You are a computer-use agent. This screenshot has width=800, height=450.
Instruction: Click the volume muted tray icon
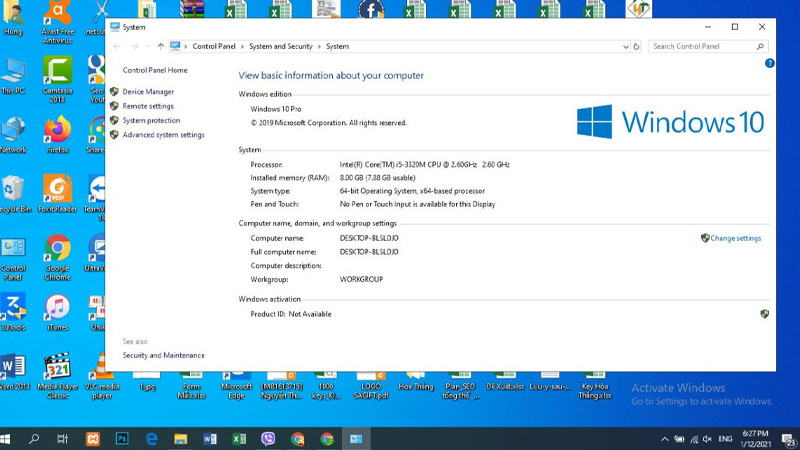(707, 439)
